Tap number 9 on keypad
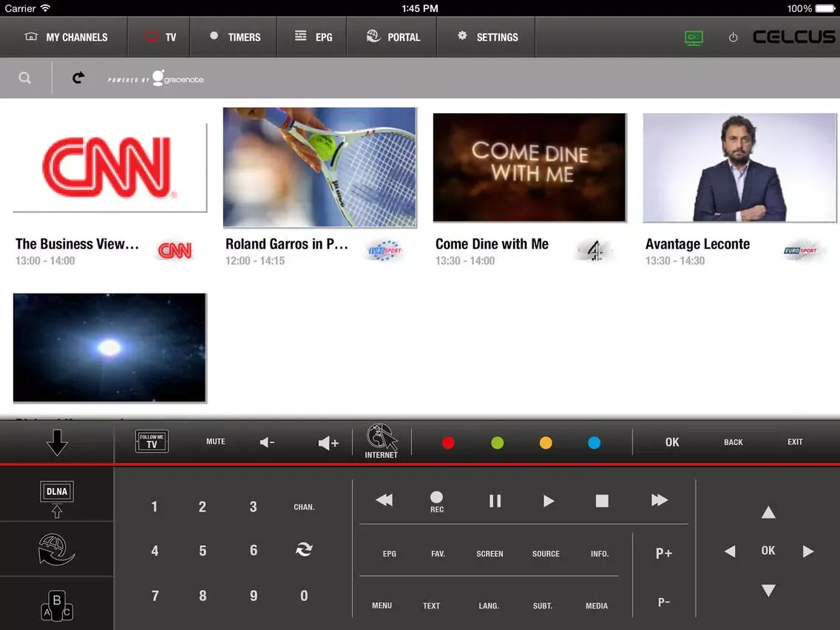Viewport: 840px width, 630px height. point(254,596)
